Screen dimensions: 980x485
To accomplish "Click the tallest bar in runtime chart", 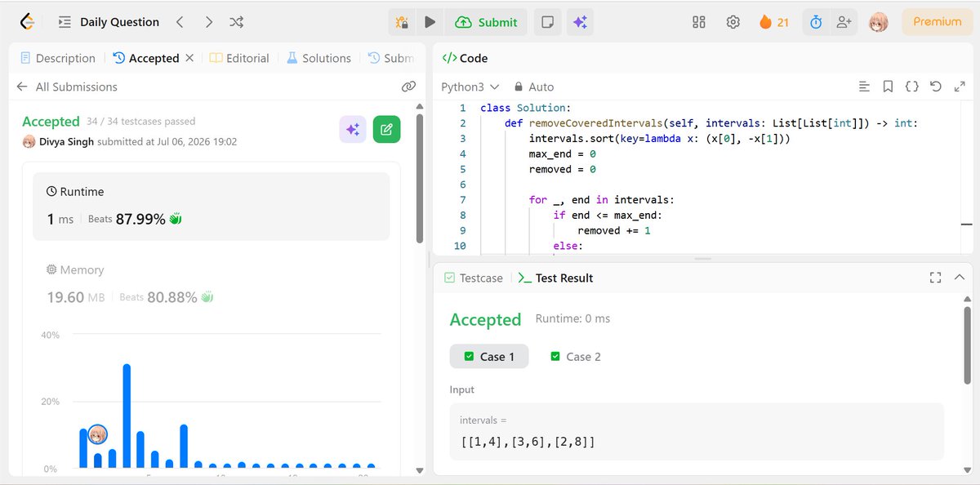I will coord(127,416).
